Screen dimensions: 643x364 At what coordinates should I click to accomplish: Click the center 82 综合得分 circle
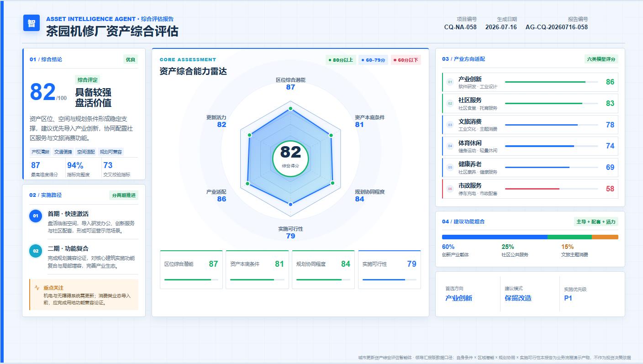click(290, 158)
